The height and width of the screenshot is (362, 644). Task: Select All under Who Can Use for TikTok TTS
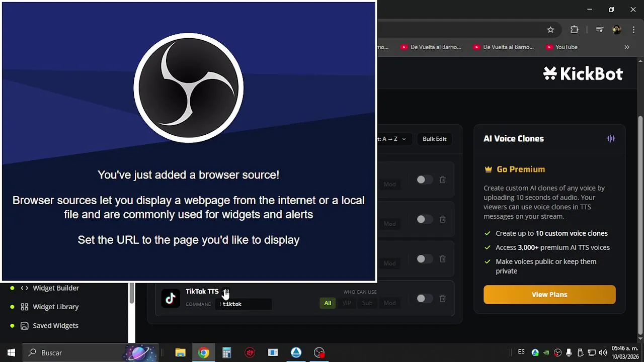tap(328, 303)
